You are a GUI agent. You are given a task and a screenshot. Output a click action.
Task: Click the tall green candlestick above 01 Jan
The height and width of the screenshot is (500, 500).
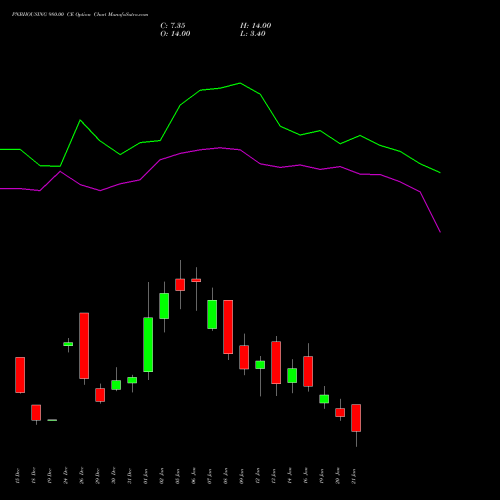(x=148, y=344)
